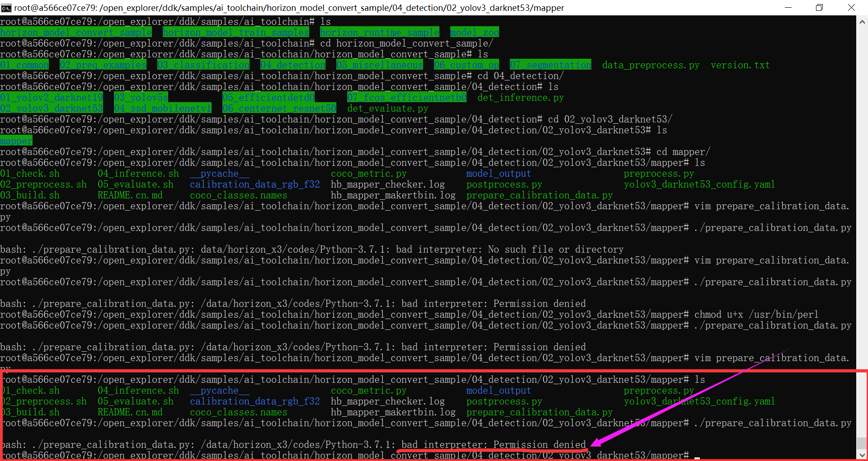Click the terminal icon in title bar
This screenshot has height=461, width=868.
[x=6, y=8]
